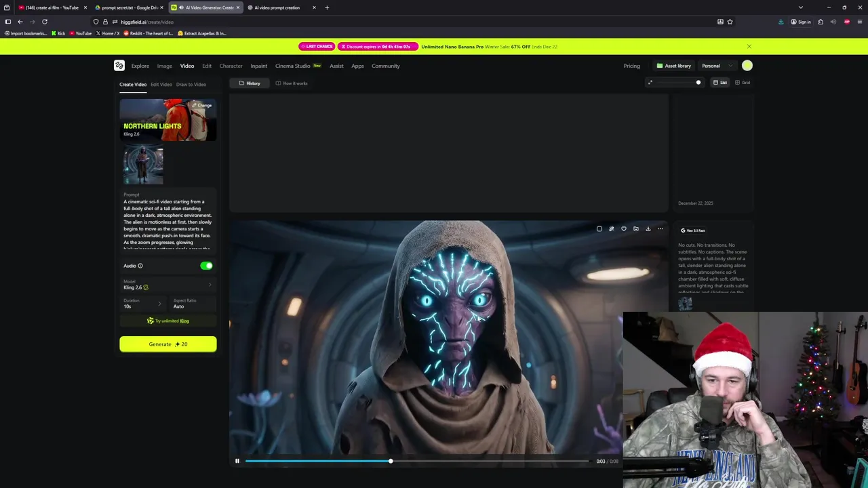Switch to the prompt secret.txt Google Drive tab
The width and height of the screenshot is (868, 488).
pyautogui.click(x=129, y=7)
